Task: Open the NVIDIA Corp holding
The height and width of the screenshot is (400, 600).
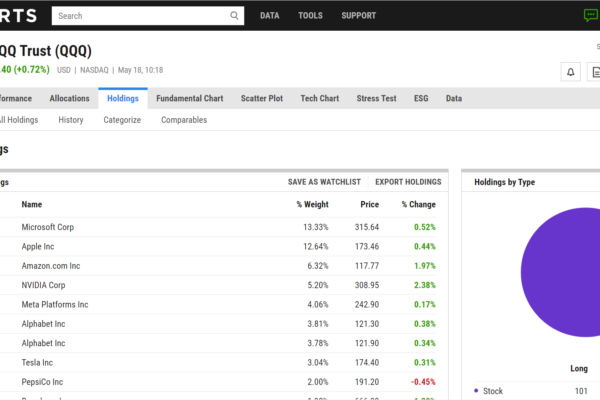Action: (x=43, y=285)
